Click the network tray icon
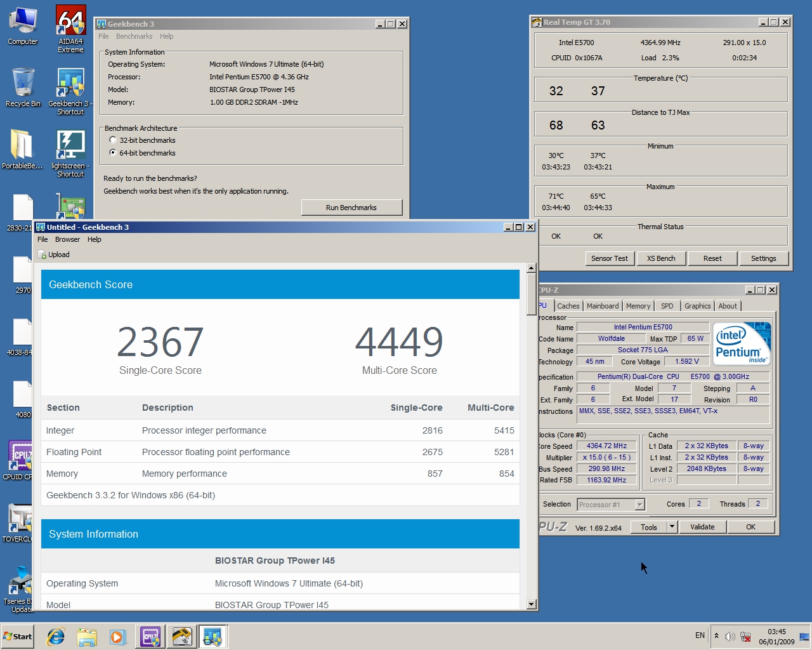The height and width of the screenshot is (650, 812). tap(745, 636)
